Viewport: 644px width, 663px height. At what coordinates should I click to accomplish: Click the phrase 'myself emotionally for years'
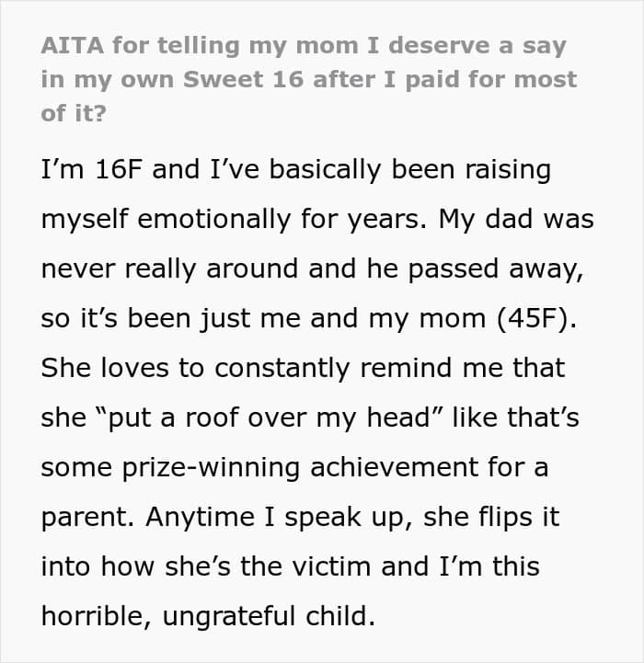(x=234, y=220)
